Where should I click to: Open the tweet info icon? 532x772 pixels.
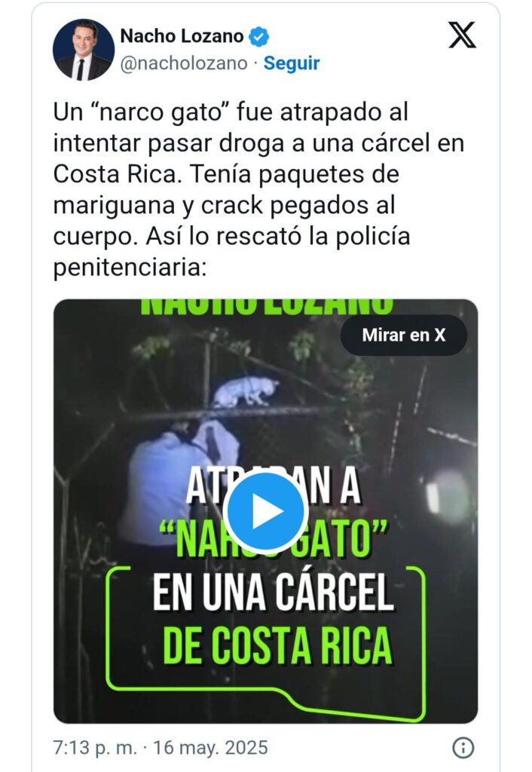click(463, 748)
